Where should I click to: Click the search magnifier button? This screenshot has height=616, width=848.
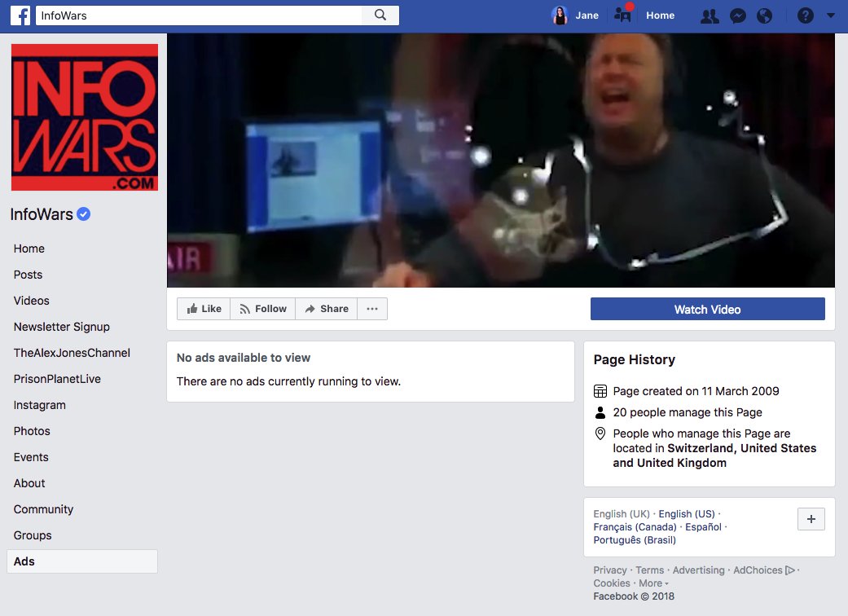coord(380,15)
